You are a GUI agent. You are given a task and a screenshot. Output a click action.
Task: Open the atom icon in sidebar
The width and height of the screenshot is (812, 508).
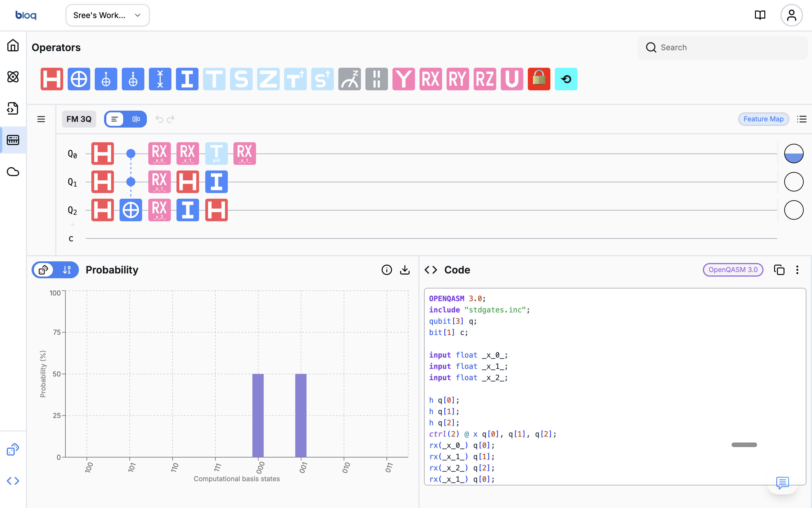13,77
